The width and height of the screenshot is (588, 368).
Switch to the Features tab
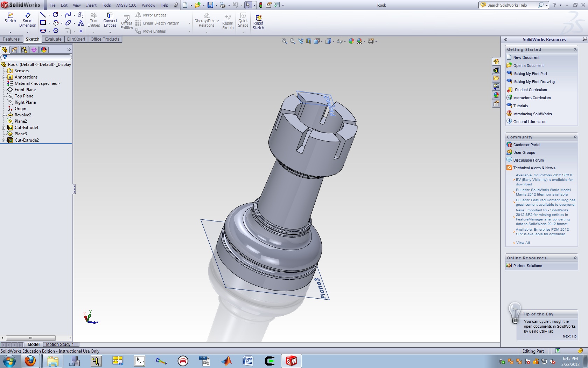[x=11, y=39]
